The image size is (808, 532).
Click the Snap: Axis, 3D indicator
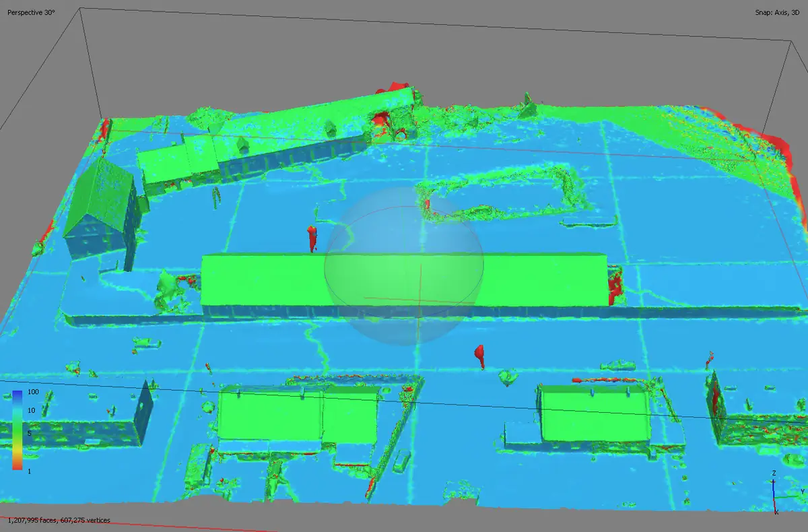(x=776, y=11)
